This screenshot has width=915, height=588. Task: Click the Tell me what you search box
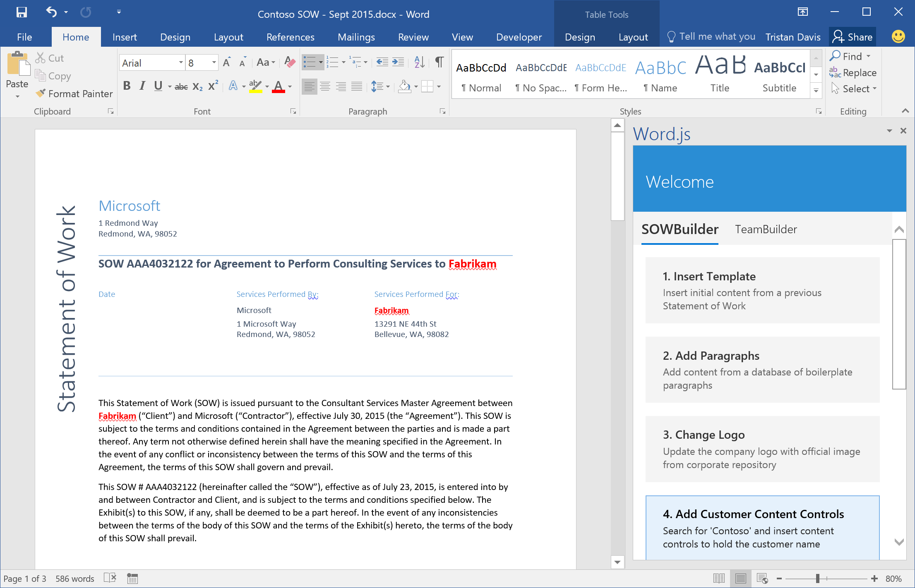(x=716, y=37)
